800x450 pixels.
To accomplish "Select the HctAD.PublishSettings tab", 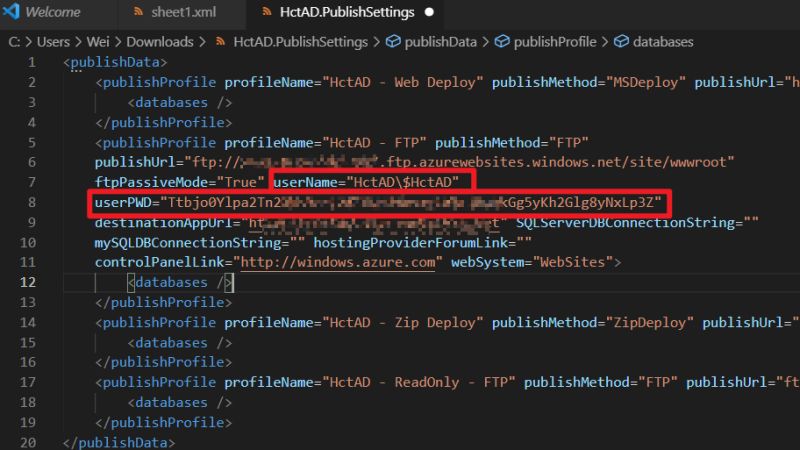I will [x=347, y=12].
